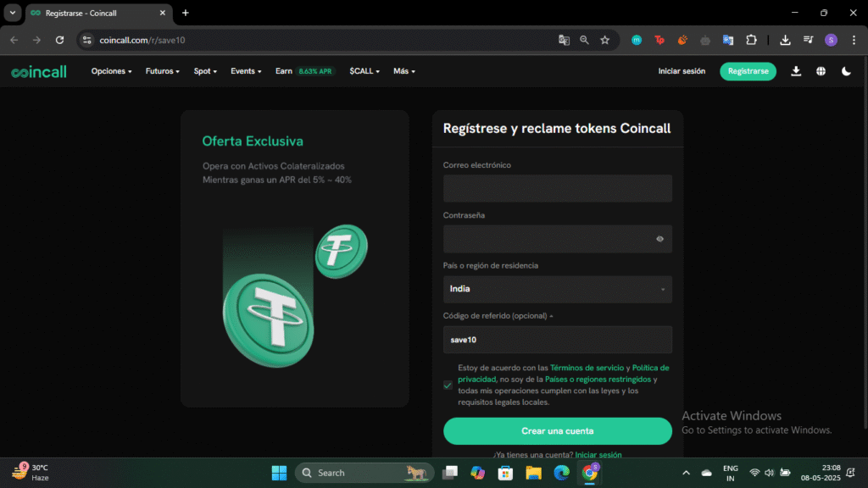
Task: Open the Más dropdown menu
Action: [x=404, y=71]
